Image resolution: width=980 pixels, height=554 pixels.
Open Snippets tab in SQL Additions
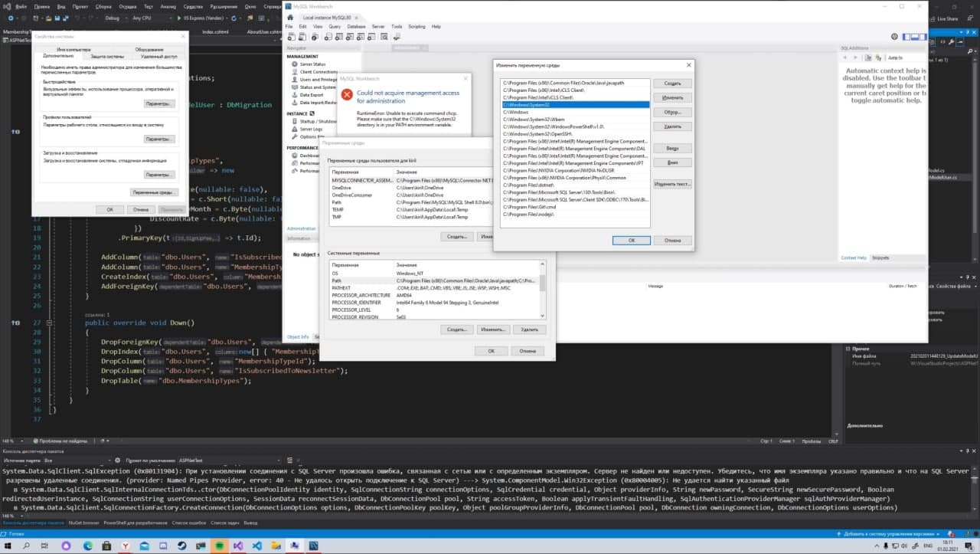tap(880, 258)
